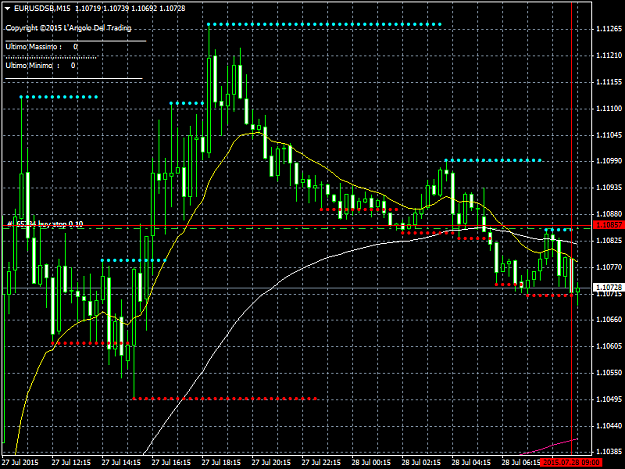Click the 27 Jul 22:15 time label

coord(321,463)
